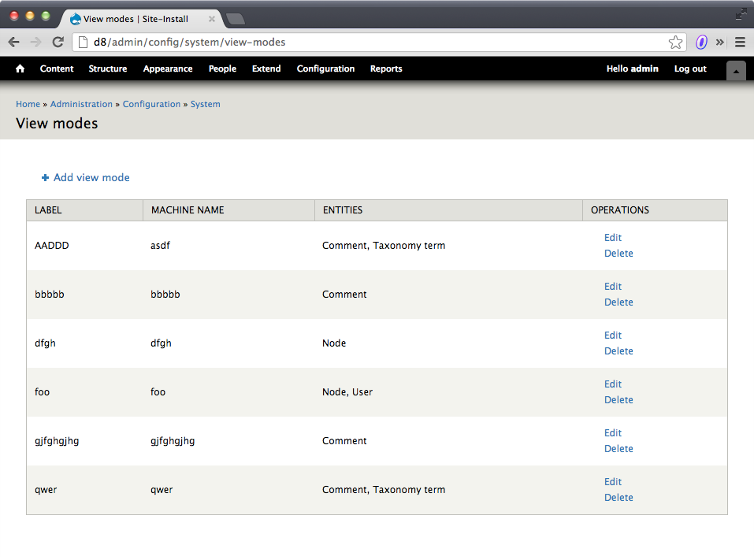Reload the page with refresh icon
The width and height of the screenshot is (754, 560).
click(58, 43)
